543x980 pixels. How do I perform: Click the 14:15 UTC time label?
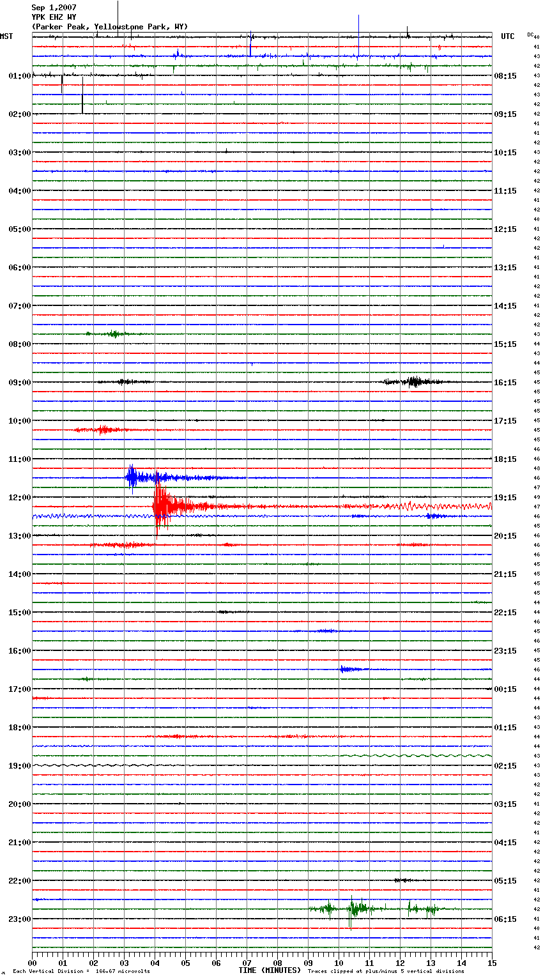(x=505, y=306)
